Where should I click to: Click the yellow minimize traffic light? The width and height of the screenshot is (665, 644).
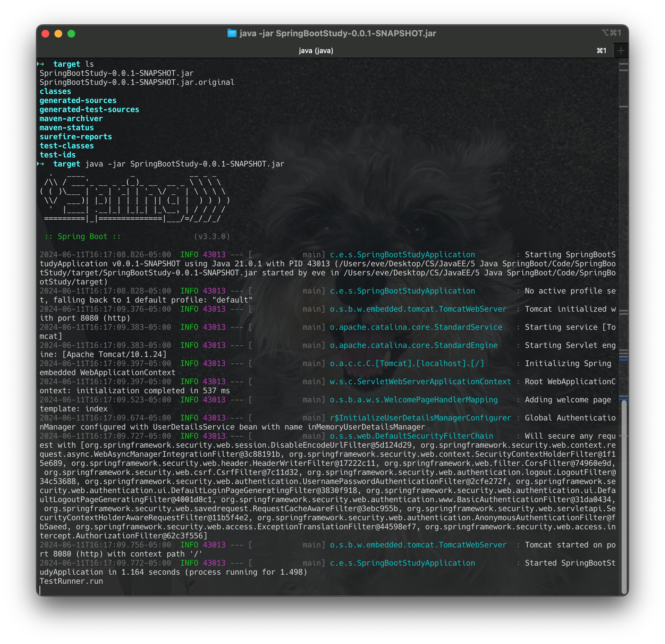(58, 34)
